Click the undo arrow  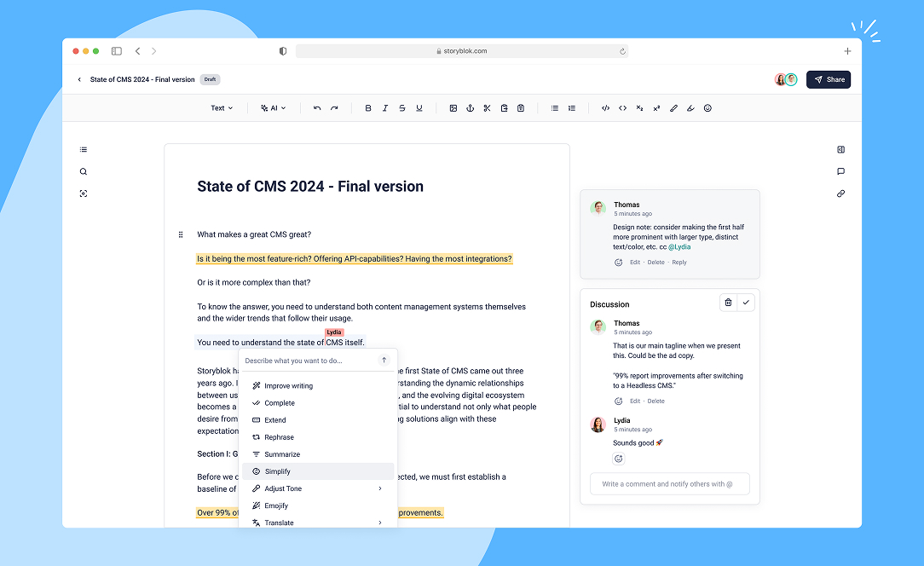[x=317, y=108]
